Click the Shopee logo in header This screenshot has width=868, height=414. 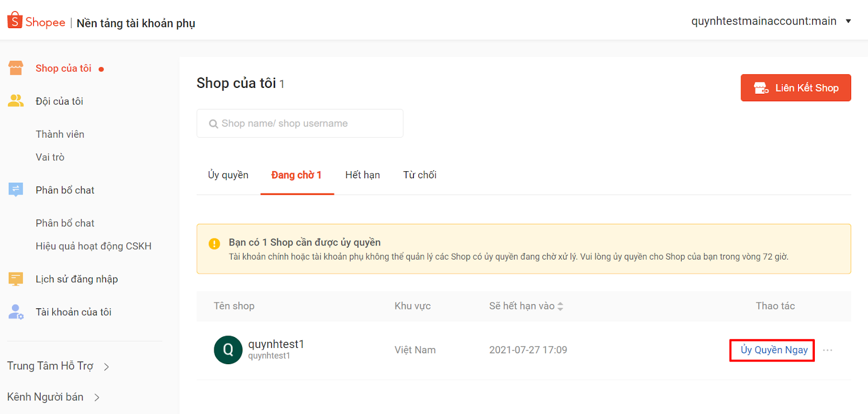point(36,22)
